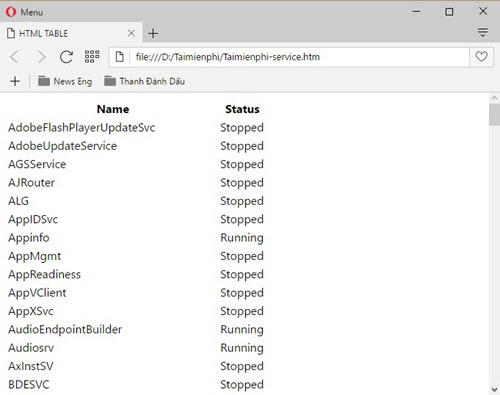The width and height of the screenshot is (500, 395).
Task: Click Running status of Appinfo
Action: click(x=242, y=238)
